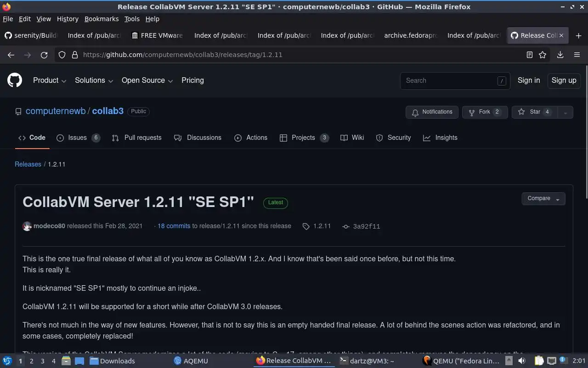Fork the repository button

[485, 112]
